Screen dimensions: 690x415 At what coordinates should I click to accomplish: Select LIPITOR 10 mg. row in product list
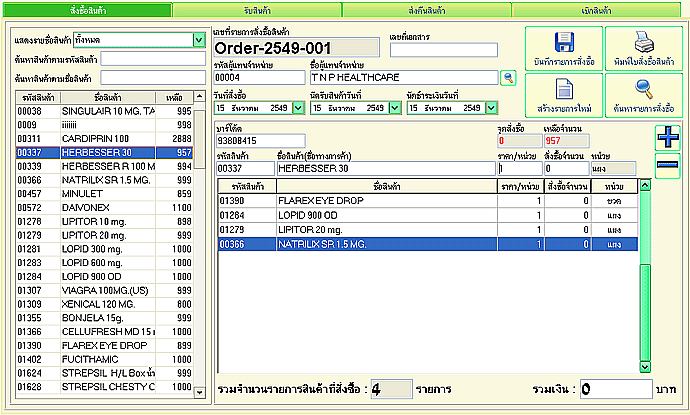pyautogui.click(x=104, y=221)
